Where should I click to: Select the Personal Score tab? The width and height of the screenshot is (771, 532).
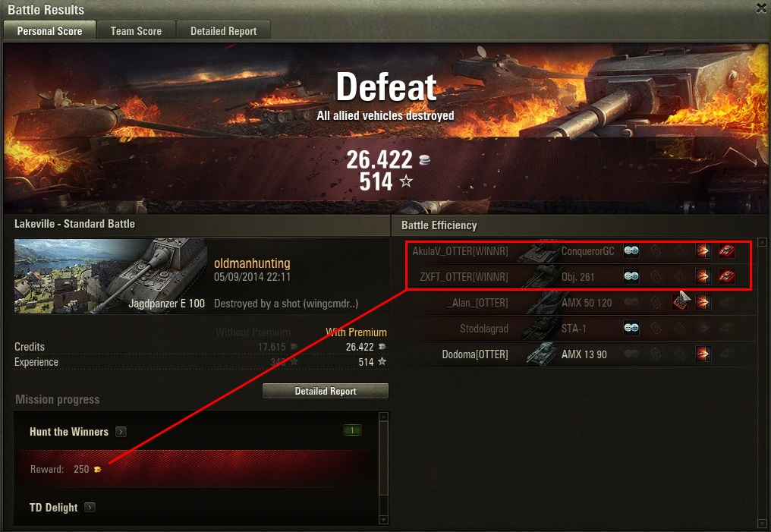pyautogui.click(x=49, y=31)
